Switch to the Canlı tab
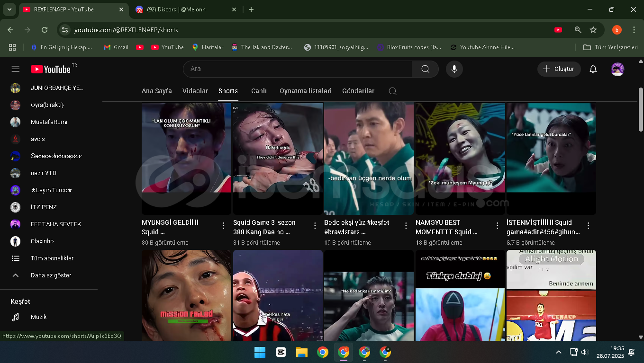The height and width of the screenshot is (363, 644). coord(259,91)
